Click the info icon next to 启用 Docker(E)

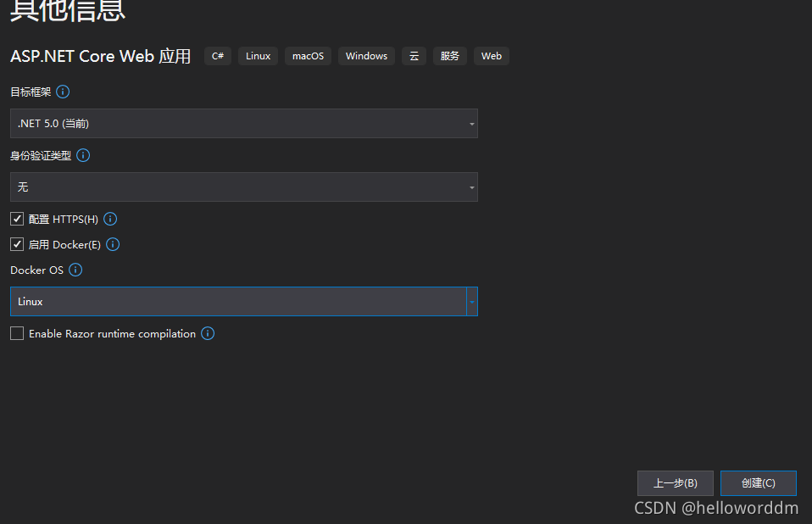tap(113, 244)
